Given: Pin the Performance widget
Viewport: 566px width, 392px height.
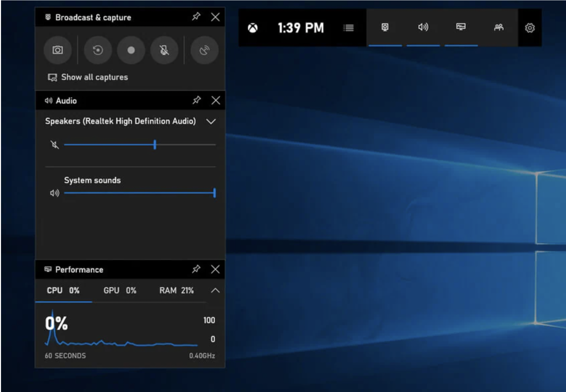Looking at the screenshot, I should (196, 269).
